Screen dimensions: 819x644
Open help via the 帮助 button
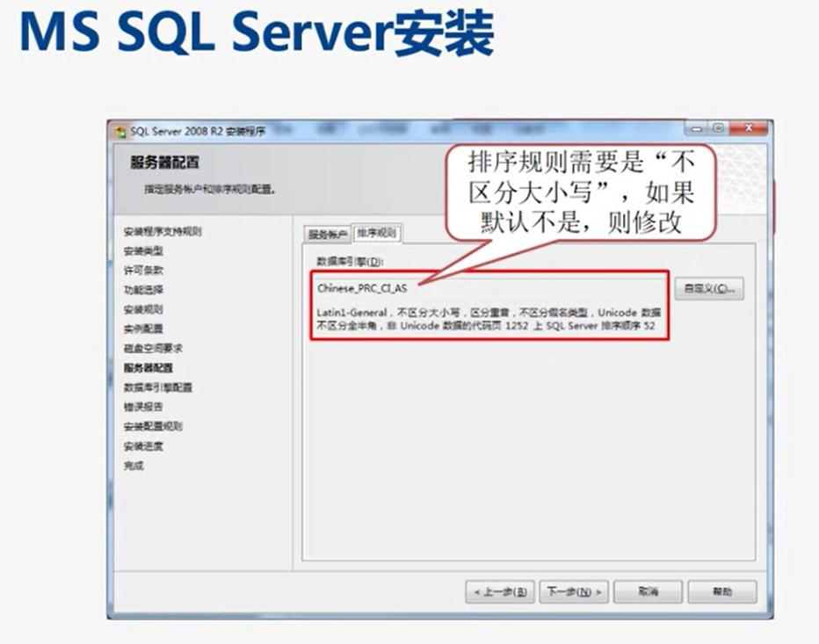(x=721, y=591)
